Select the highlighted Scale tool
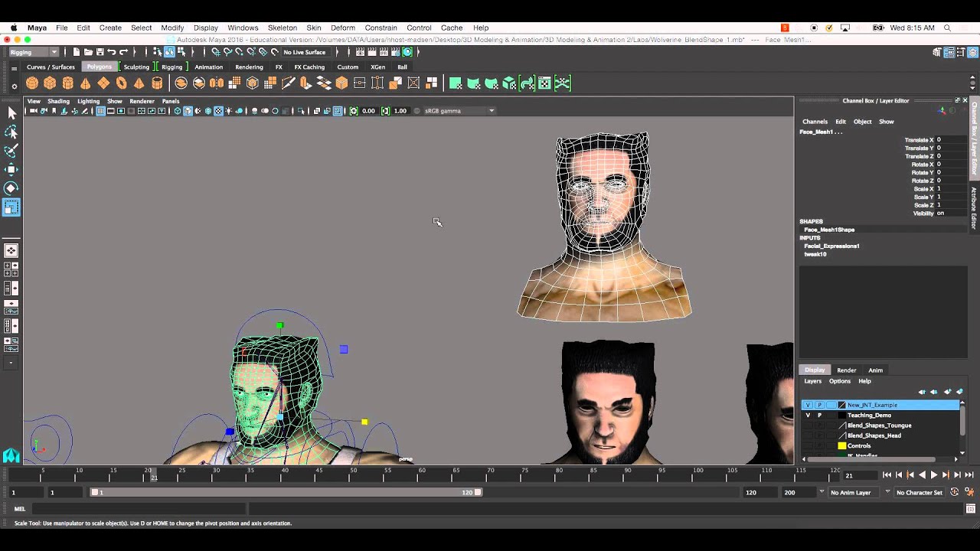This screenshot has width=980, height=551. 11,207
